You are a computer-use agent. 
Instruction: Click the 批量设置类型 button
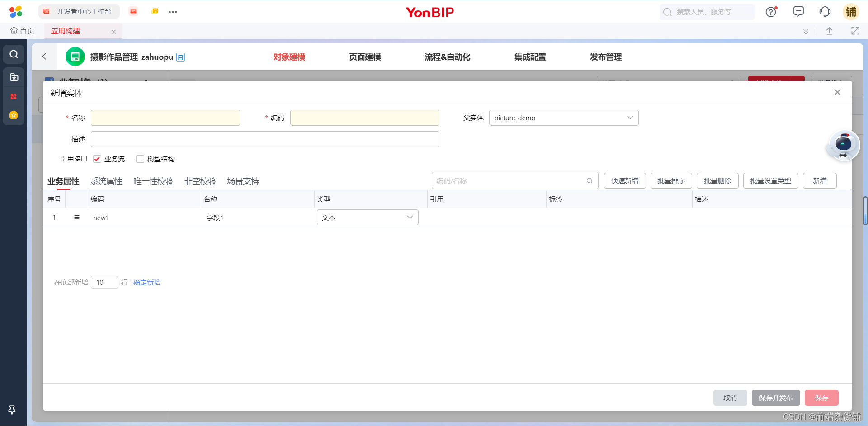coord(771,181)
